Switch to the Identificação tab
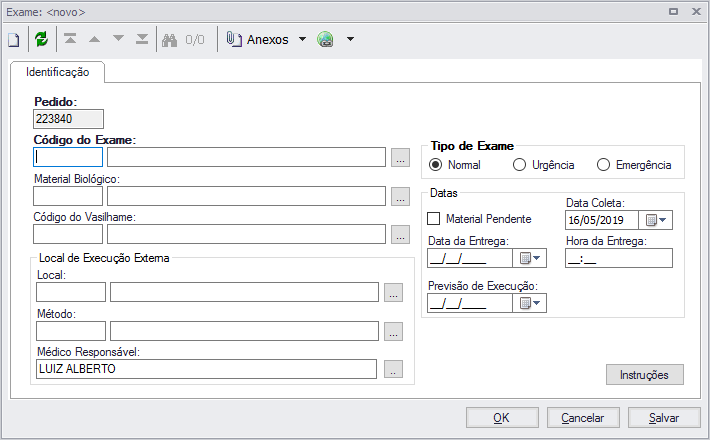The width and height of the screenshot is (710, 440). pyautogui.click(x=57, y=72)
